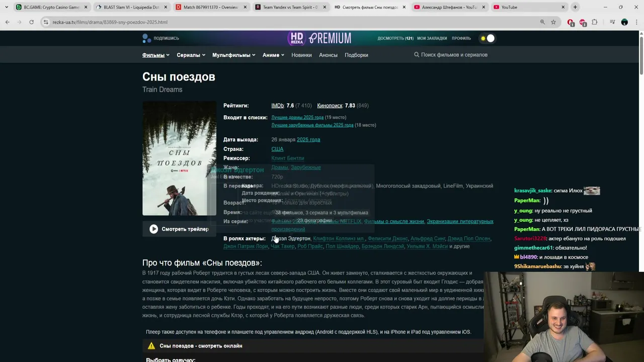The height and width of the screenshot is (362, 644).
Task: Click the США country link
Action: (x=277, y=149)
